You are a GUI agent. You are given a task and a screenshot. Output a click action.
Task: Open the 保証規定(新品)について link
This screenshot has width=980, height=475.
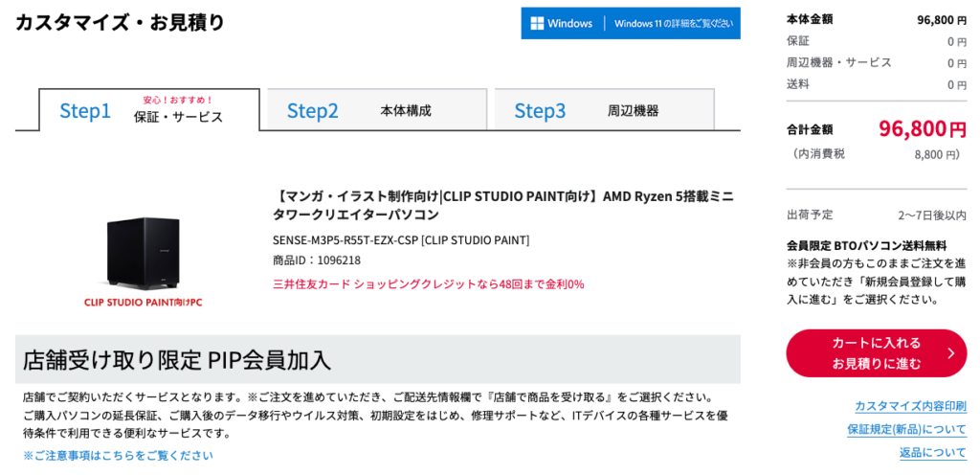pos(906,429)
